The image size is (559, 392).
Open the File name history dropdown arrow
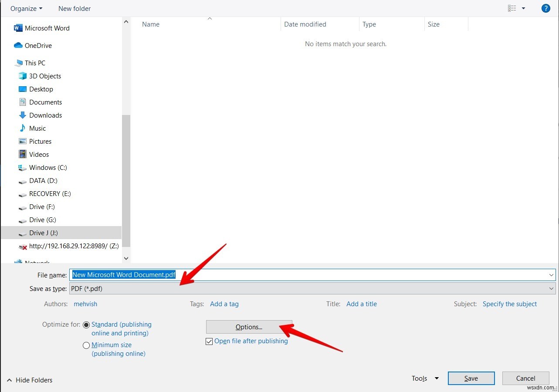point(552,275)
